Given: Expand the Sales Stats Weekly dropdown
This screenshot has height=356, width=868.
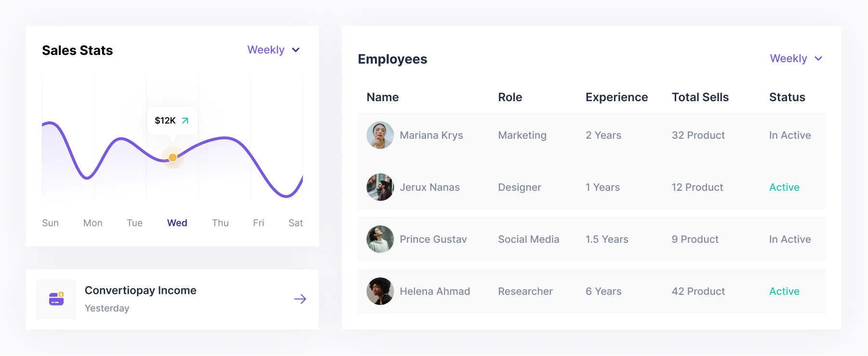Looking at the screenshot, I should pos(273,50).
